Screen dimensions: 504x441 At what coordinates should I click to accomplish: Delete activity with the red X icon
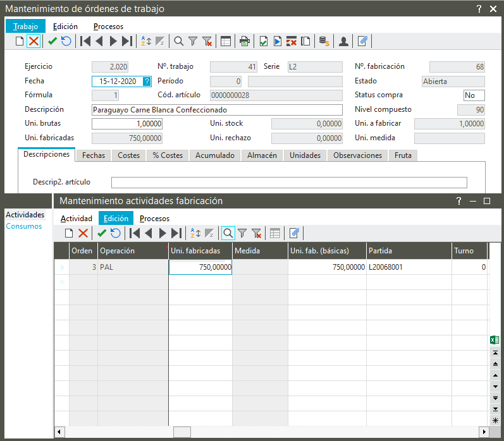83,233
